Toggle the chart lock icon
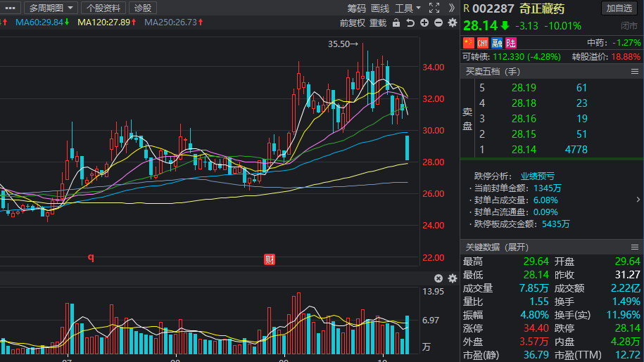Screen dimensions: 644x362 coord(396,22)
